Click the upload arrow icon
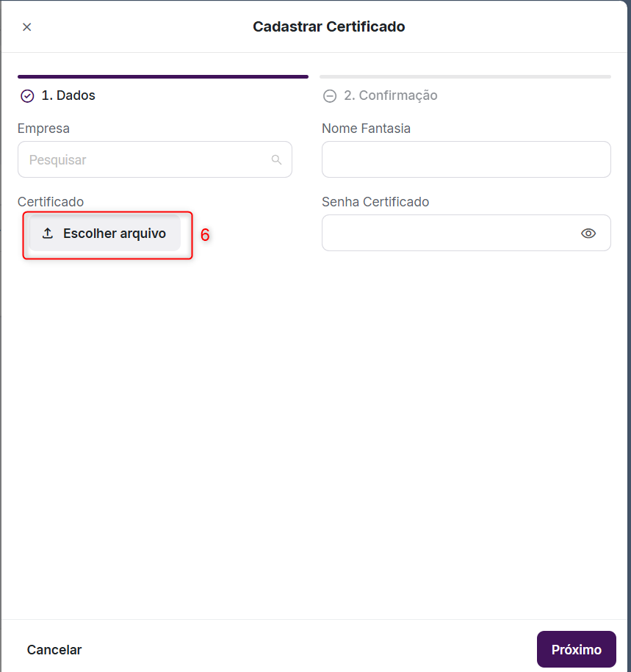 click(48, 234)
